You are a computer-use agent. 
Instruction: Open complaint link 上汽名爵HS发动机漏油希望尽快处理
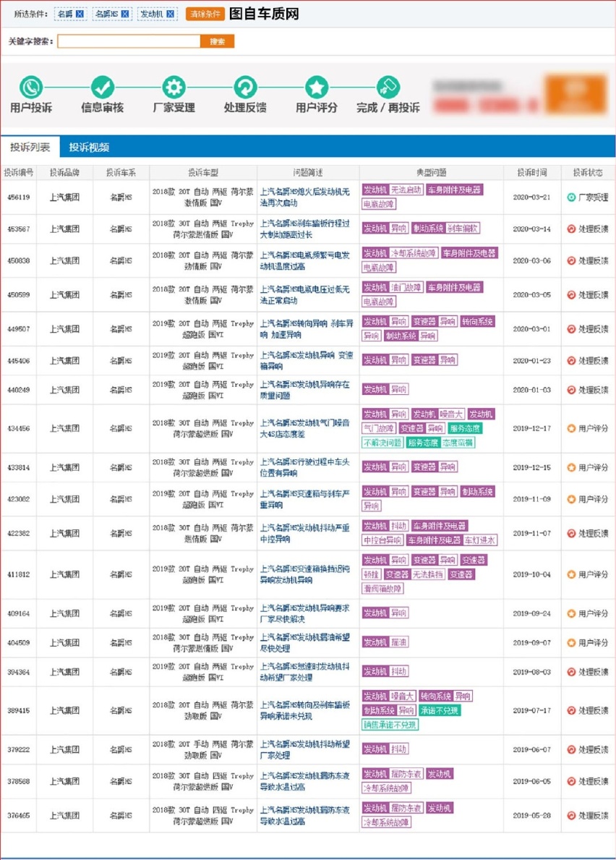point(304,642)
